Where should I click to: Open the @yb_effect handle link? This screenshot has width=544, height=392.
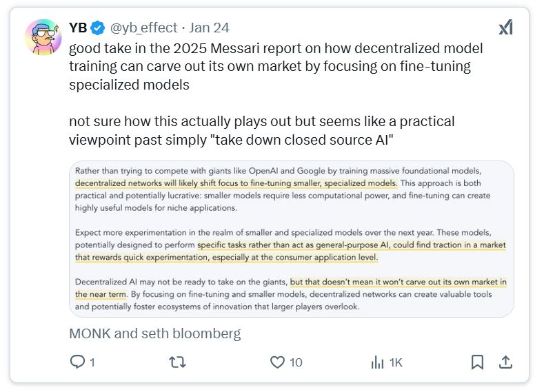143,28
